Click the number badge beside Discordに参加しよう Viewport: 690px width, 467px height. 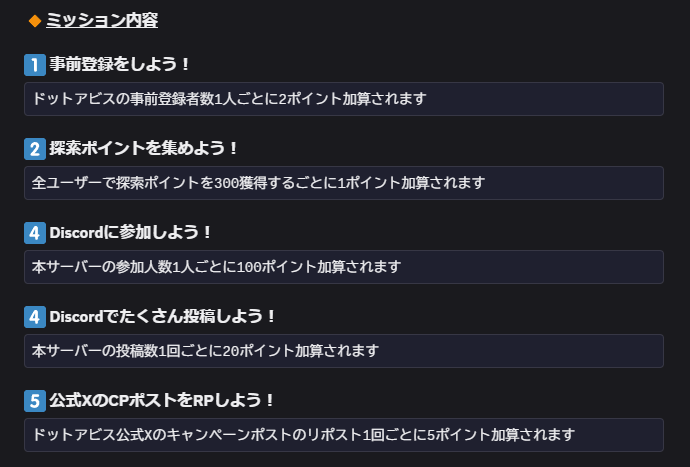(x=35, y=233)
